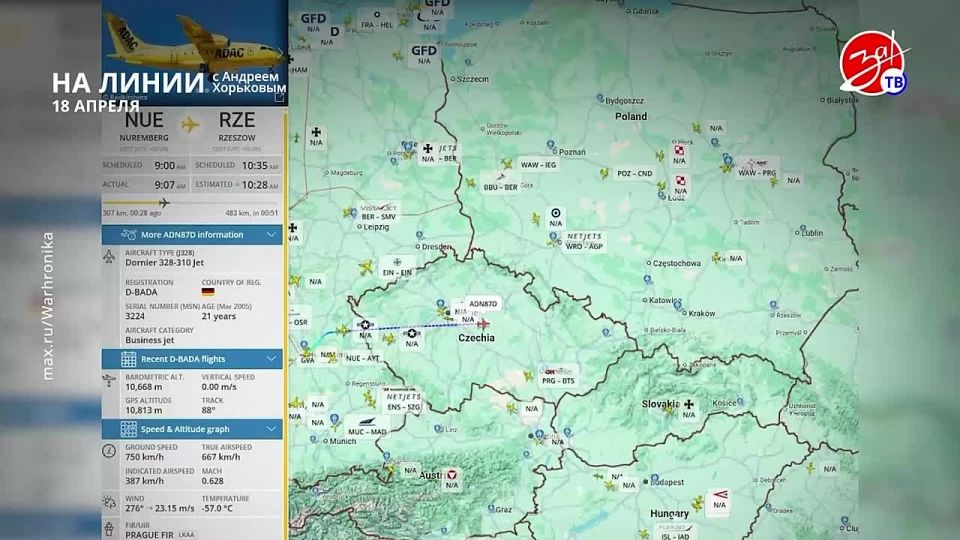Click the flight progress bar
960x540 pixels.
pos(192,202)
